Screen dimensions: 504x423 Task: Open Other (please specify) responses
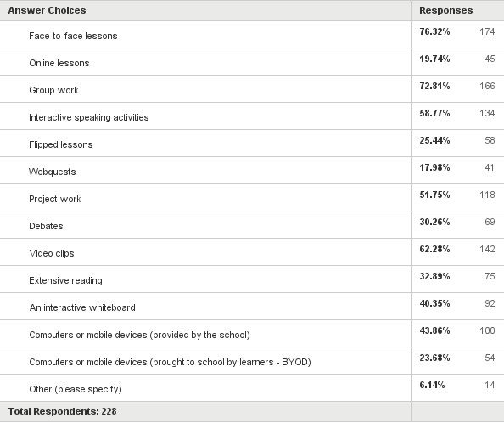click(76, 389)
